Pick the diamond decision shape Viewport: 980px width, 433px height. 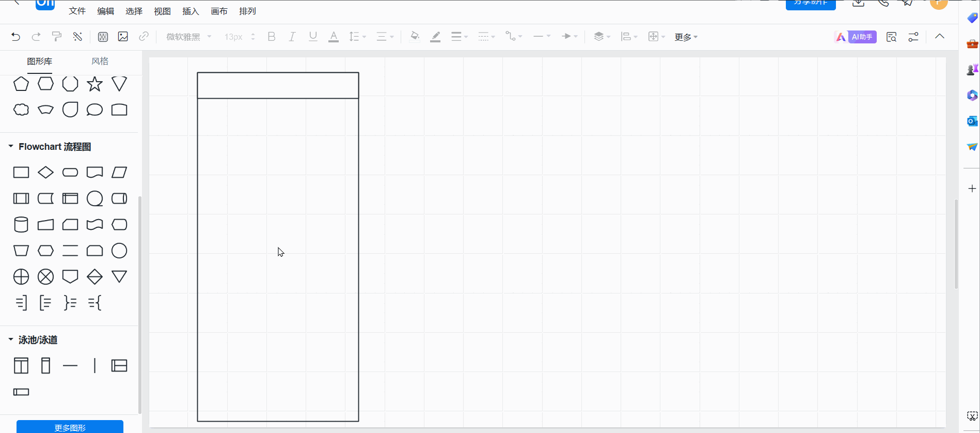(x=45, y=173)
